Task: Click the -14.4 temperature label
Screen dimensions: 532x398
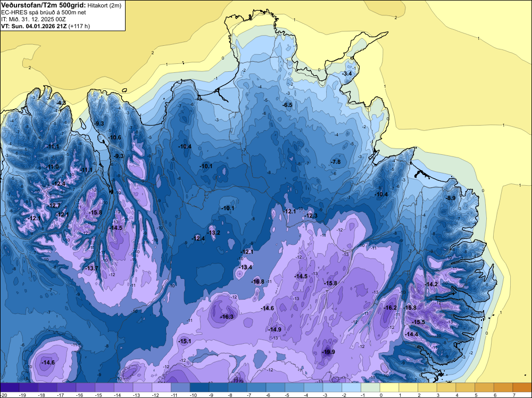Action: pos(412,334)
